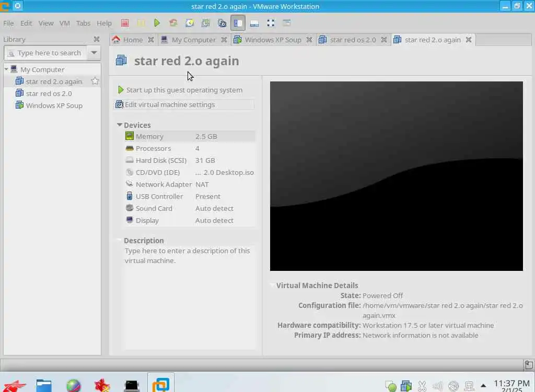
Task: Open the View menu
Action: pyautogui.click(x=46, y=23)
